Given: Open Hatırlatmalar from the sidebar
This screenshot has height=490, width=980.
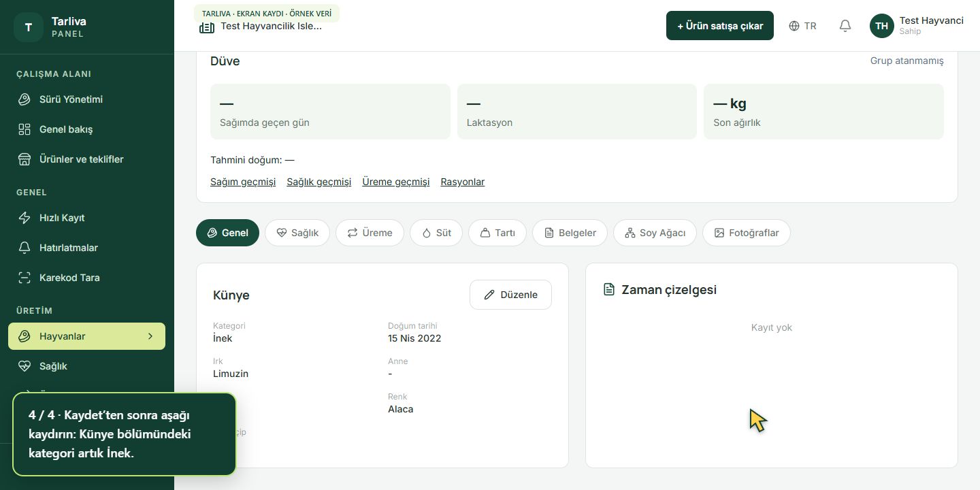Looking at the screenshot, I should pos(86,248).
